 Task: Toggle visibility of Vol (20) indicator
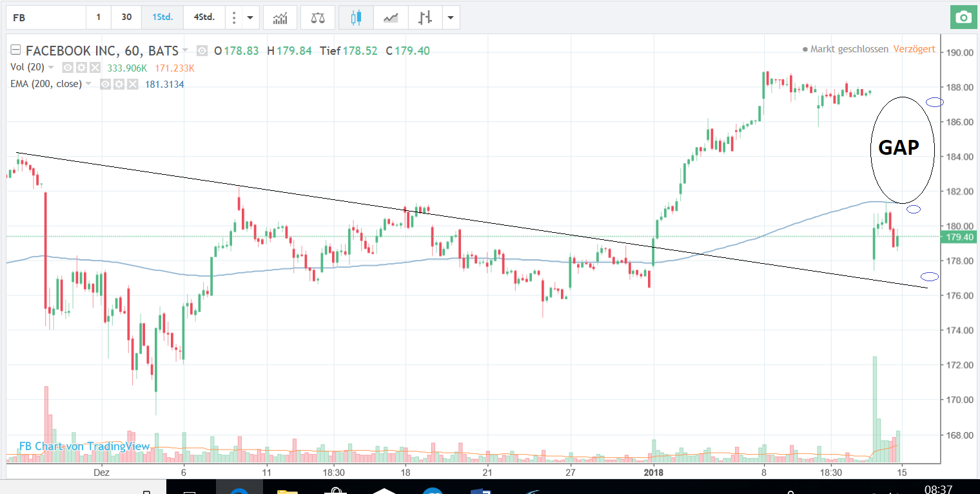pos(68,68)
